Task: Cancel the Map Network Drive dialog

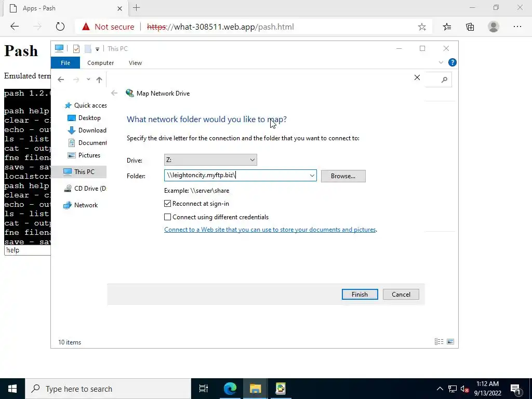Action: tap(401, 294)
